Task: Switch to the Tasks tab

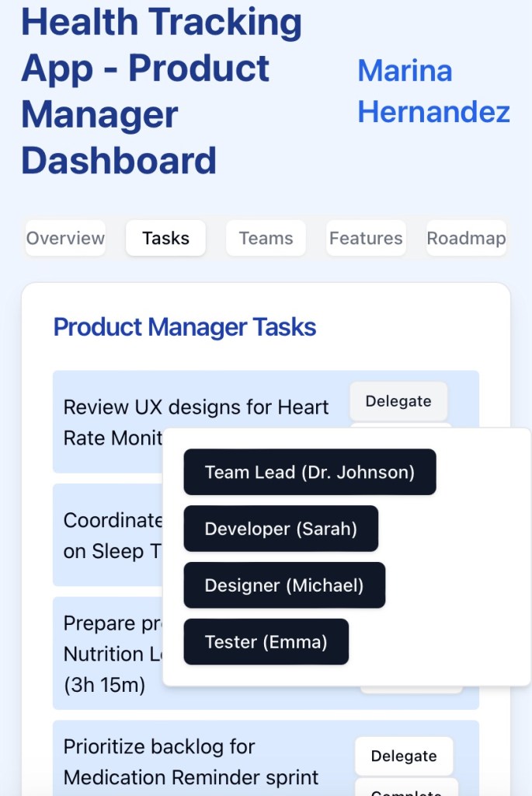Action: point(165,239)
